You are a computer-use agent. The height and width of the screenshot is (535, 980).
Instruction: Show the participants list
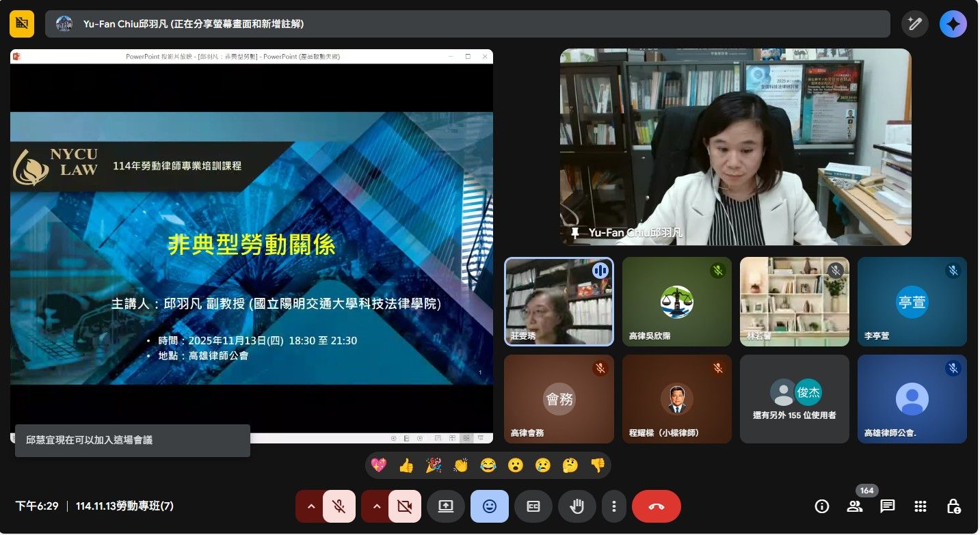coord(854,506)
